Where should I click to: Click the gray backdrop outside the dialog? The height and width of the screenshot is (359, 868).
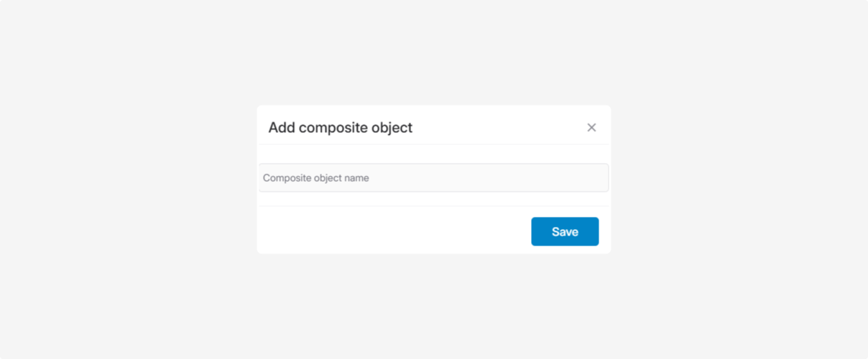[x=129, y=179]
